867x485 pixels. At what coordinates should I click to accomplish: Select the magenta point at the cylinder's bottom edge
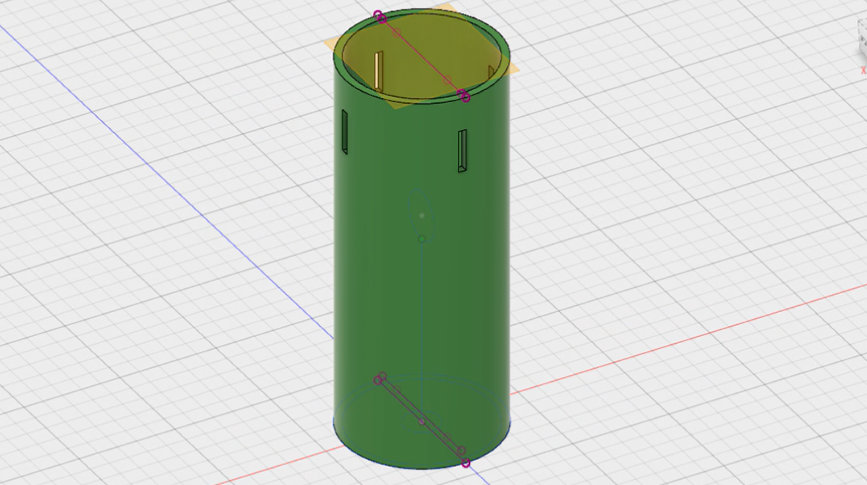pos(466,463)
